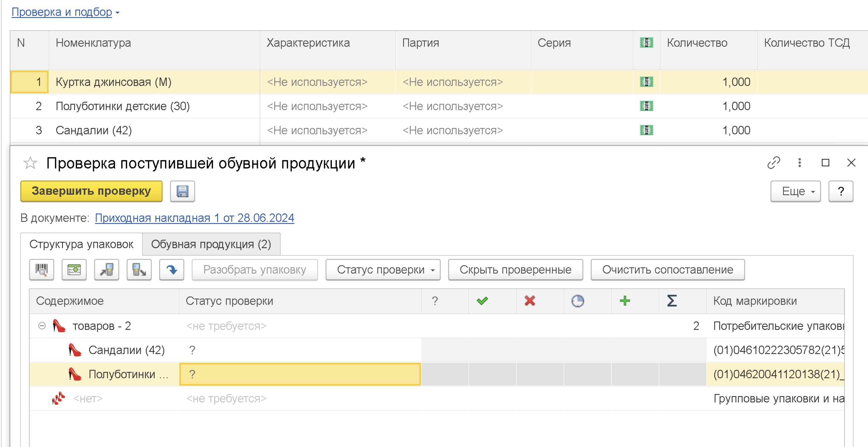Image resolution: width=868 pixels, height=447 pixels.
Task: Click the Серия column header
Action: [x=582, y=50]
